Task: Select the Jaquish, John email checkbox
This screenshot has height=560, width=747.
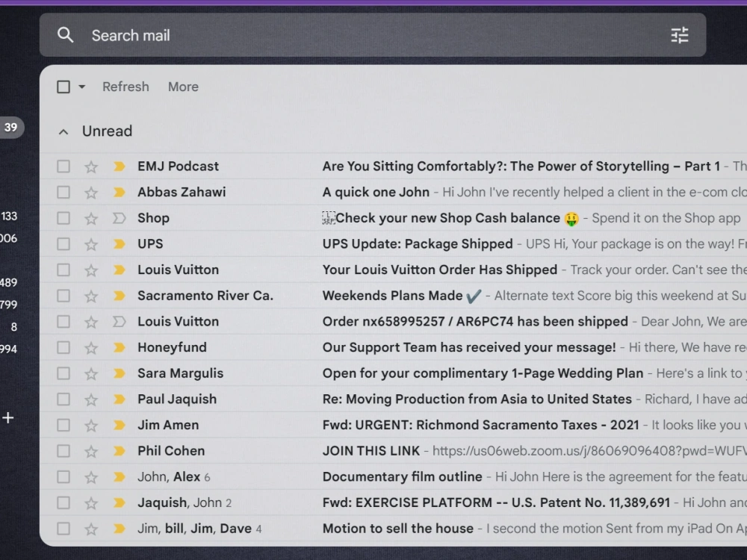Action: (x=63, y=503)
